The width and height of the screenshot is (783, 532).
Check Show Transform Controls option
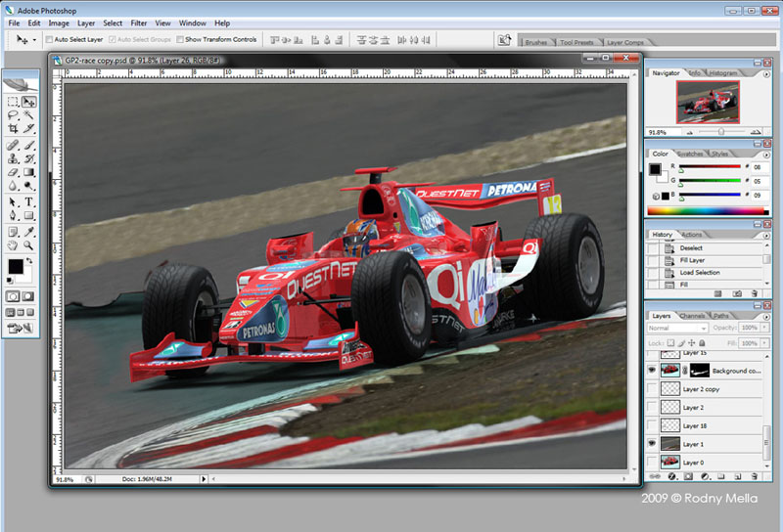[179, 40]
